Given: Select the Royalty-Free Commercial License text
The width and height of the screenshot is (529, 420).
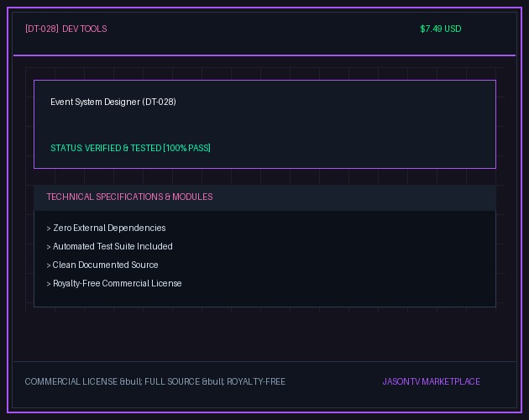Looking at the screenshot, I should [x=118, y=283].
